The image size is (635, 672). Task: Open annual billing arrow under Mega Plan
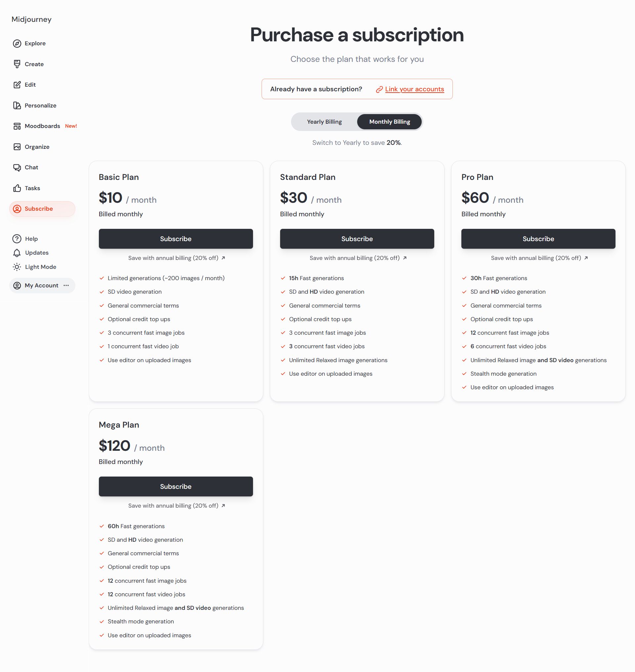click(x=223, y=505)
